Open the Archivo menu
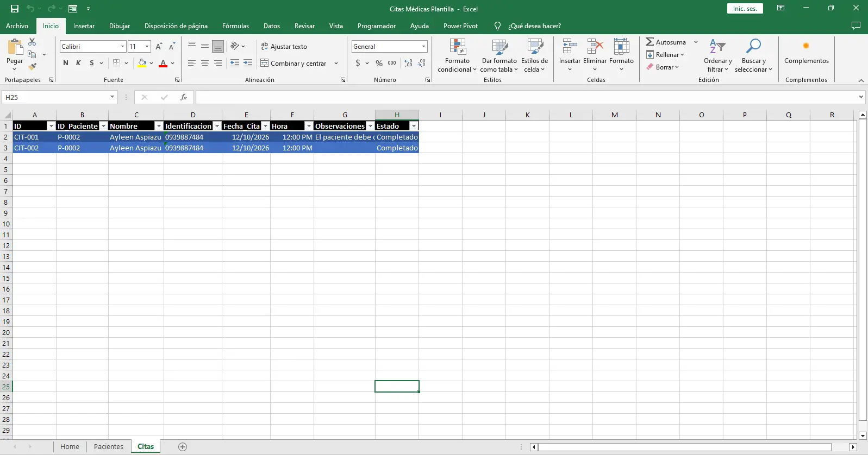Viewport: 868px width, 455px height. coord(17,26)
